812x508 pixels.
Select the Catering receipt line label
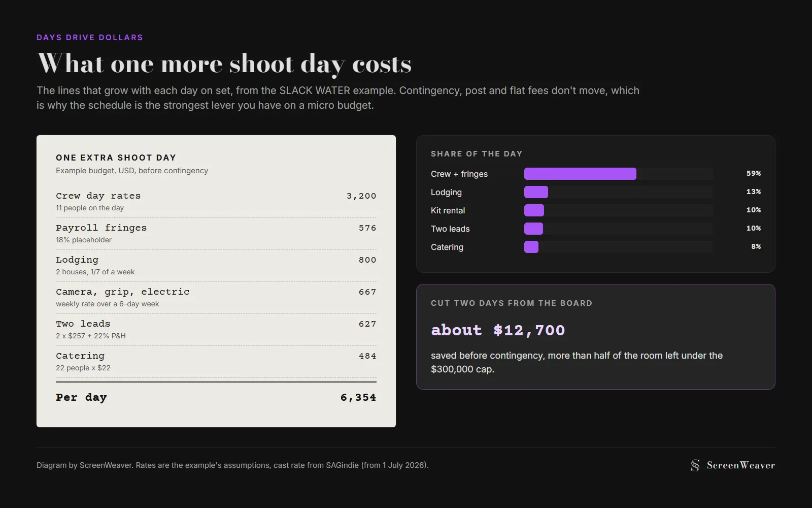[x=80, y=356]
